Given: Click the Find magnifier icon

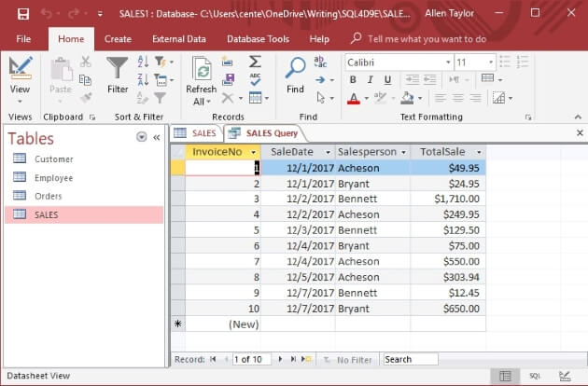Looking at the screenshot, I should [x=295, y=69].
